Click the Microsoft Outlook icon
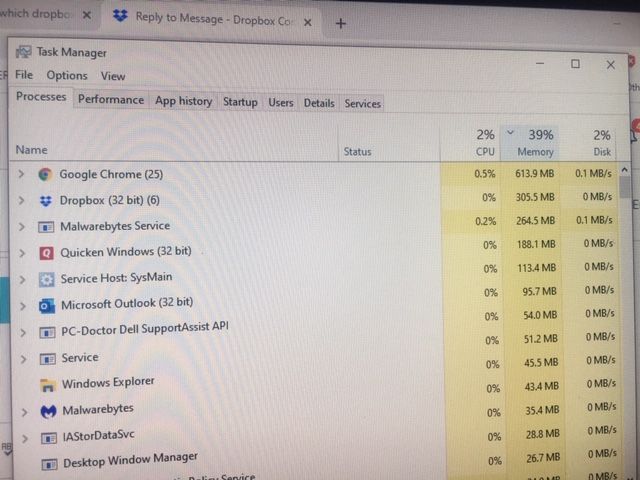The width and height of the screenshot is (640, 480). click(47, 306)
